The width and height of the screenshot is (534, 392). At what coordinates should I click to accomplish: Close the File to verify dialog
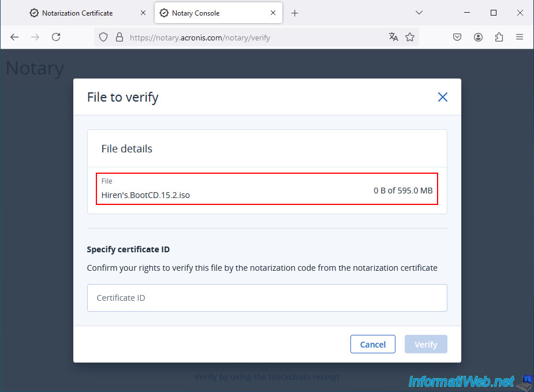(442, 97)
